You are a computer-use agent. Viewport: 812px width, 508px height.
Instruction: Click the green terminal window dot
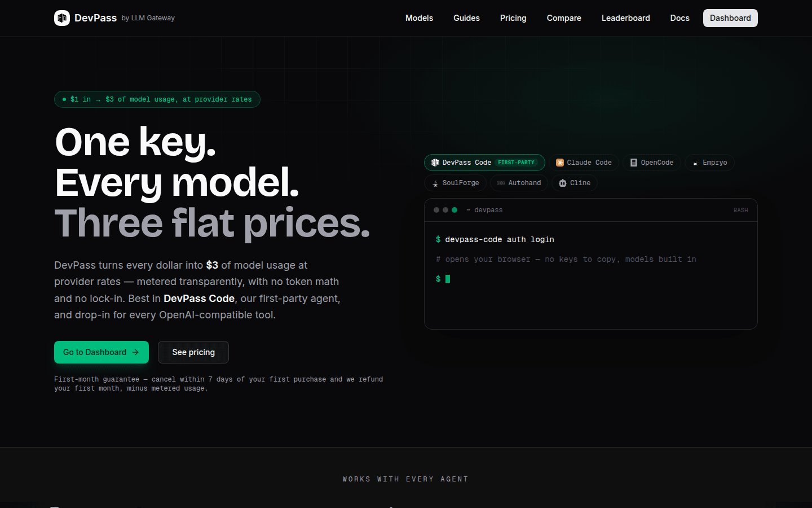[454, 210]
